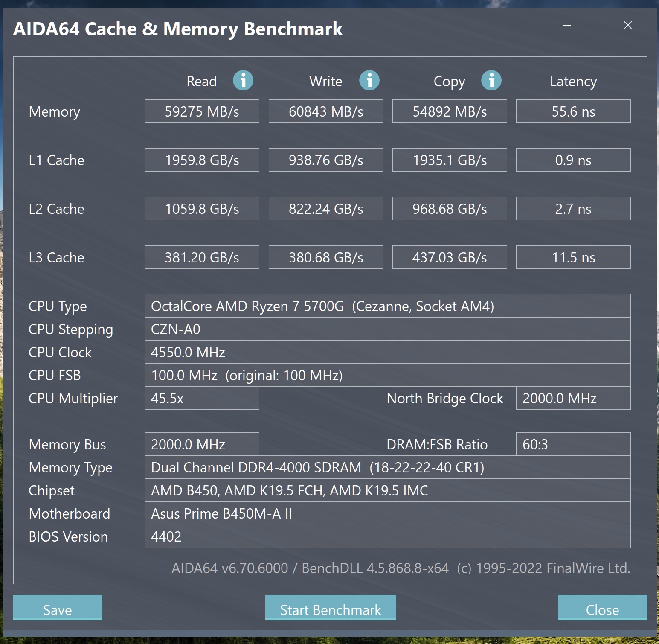Click the info icon next to Read

click(x=243, y=80)
